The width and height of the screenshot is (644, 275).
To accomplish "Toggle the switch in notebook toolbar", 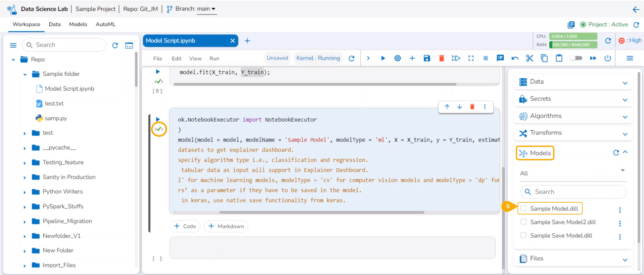I will point(577,58).
